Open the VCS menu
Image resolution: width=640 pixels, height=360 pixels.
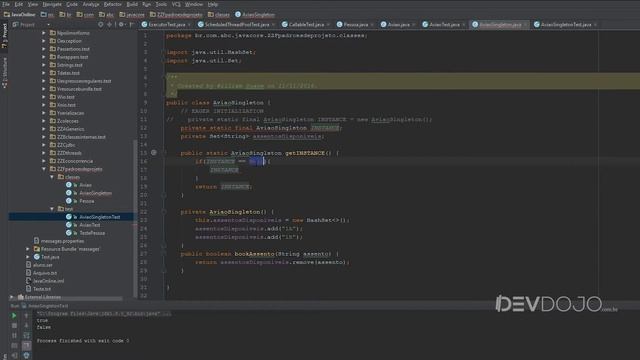(x=176, y=4)
